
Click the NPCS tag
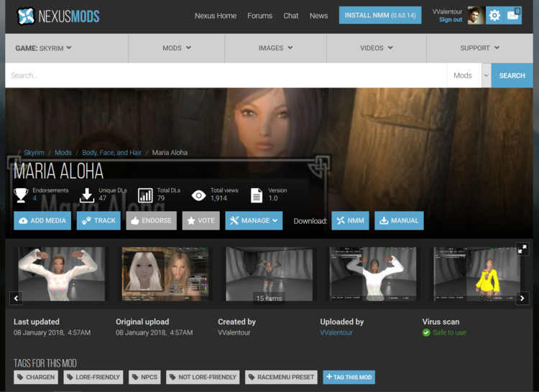click(x=144, y=377)
